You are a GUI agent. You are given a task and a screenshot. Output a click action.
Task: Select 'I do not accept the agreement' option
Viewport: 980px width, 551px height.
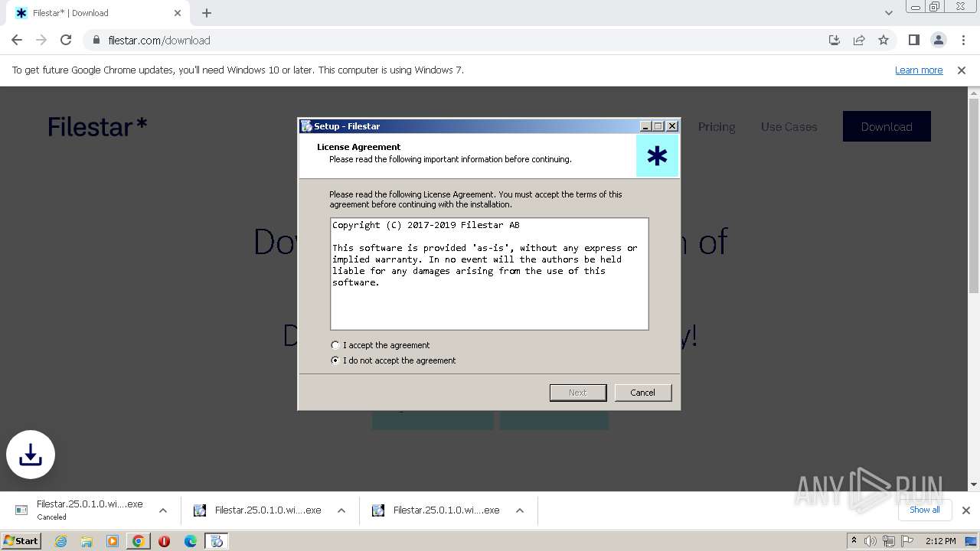335,360
